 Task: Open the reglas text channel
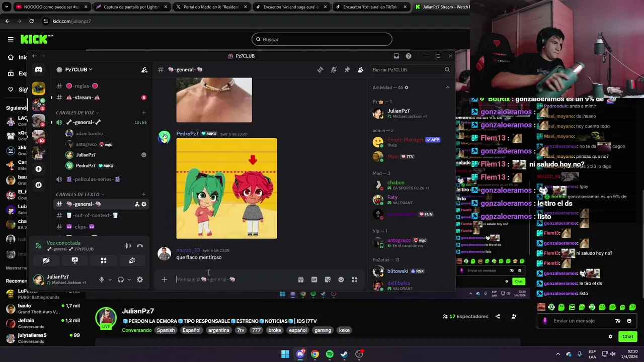pos(101,86)
